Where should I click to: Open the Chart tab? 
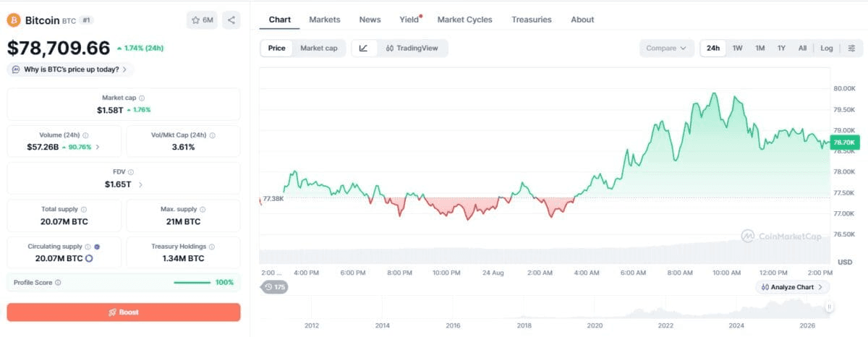[279, 20]
